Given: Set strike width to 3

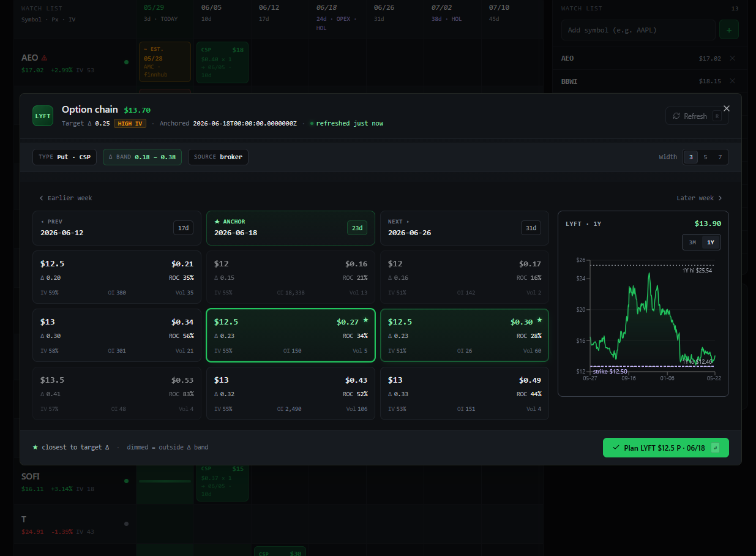Looking at the screenshot, I should pos(691,157).
